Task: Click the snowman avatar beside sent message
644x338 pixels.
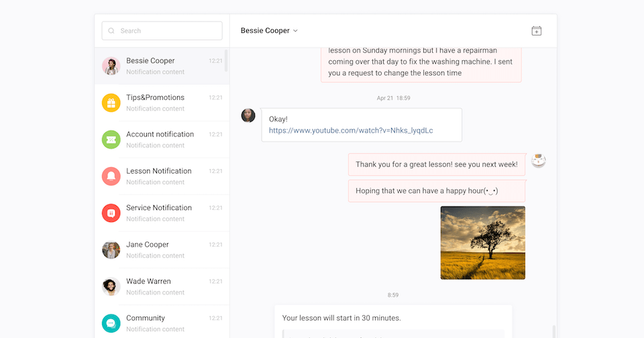Action: [x=538, y=160]
